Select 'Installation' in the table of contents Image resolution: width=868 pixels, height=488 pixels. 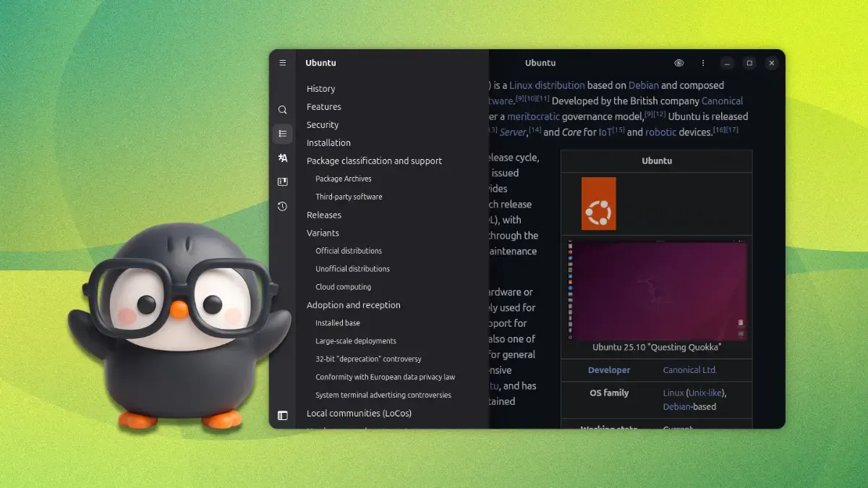328,142
